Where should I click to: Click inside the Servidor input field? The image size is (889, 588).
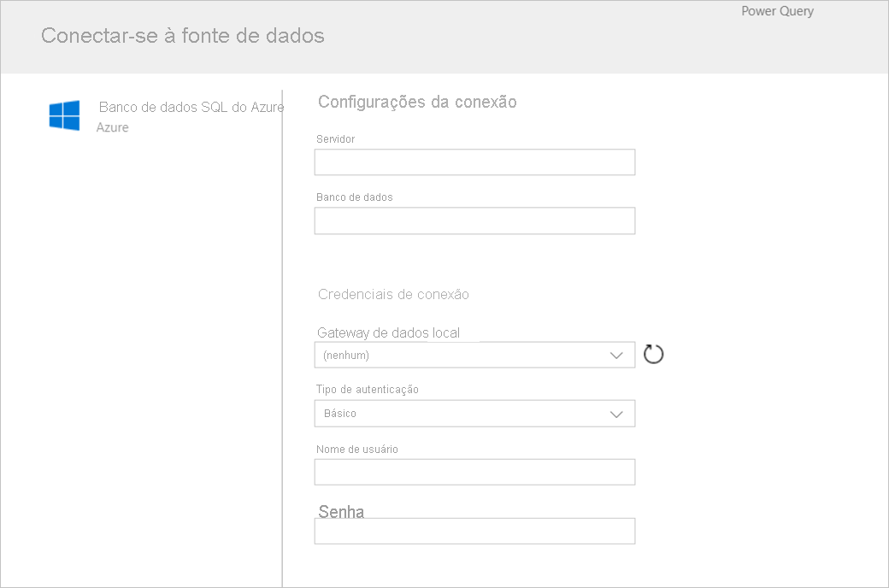pyautogui.click(x=474, y=162)
